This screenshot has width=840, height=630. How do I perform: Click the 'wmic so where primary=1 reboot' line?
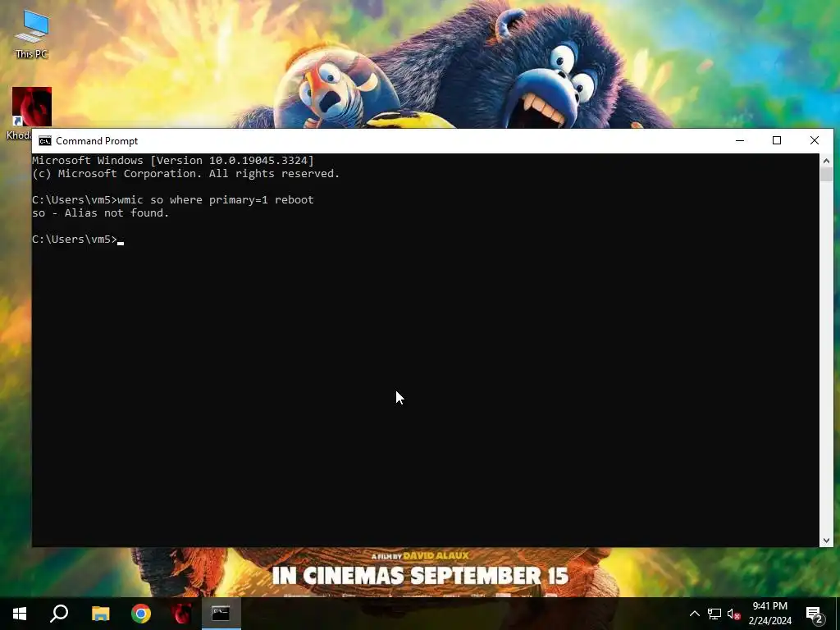pyautogui.click(x=172, y=200)
